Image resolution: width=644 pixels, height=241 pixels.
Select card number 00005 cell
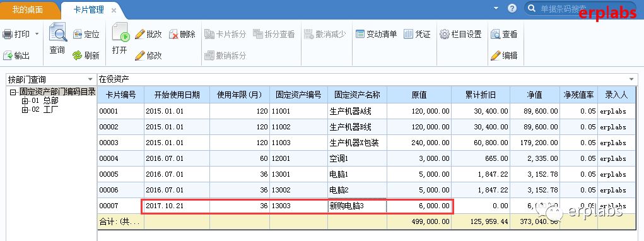point(120,174)
